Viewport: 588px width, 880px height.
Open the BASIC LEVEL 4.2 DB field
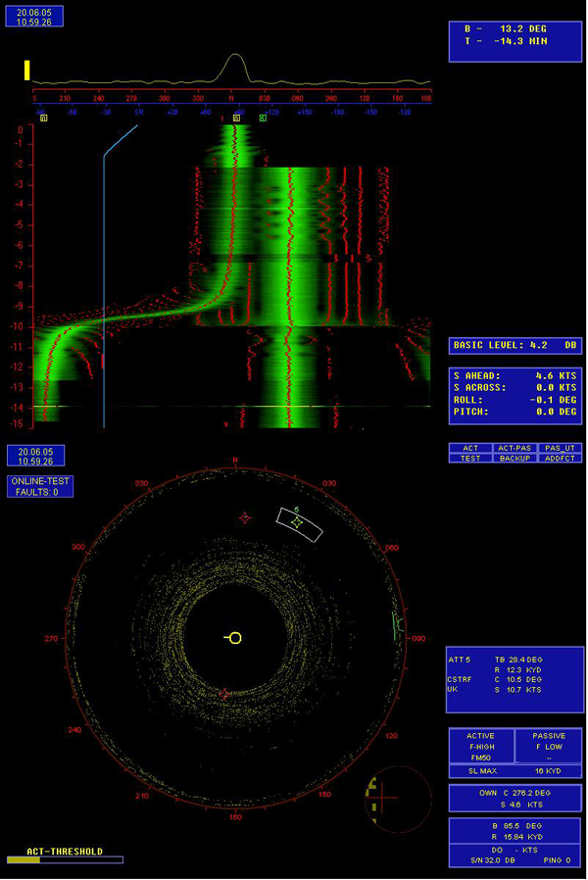coord(515,346)
